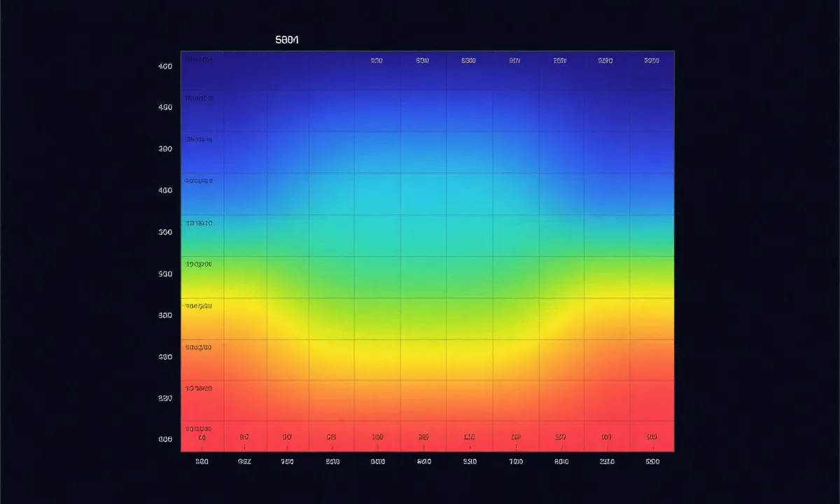Select the leftmost column header in top row
This screenshot has height=504, width=840.
pyautogui.click(x=377, y=61)
